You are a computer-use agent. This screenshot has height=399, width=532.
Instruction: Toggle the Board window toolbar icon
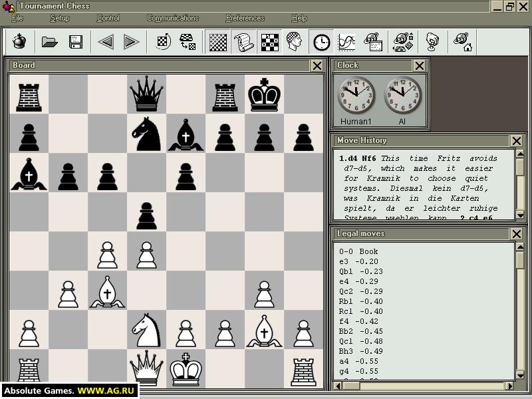coord(218,42)
